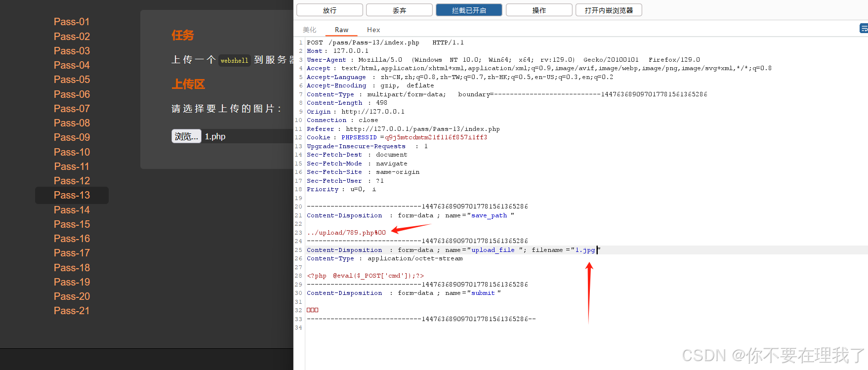Click the 放行 forward button
868x370 pixels.
click(x=330, y=10)
